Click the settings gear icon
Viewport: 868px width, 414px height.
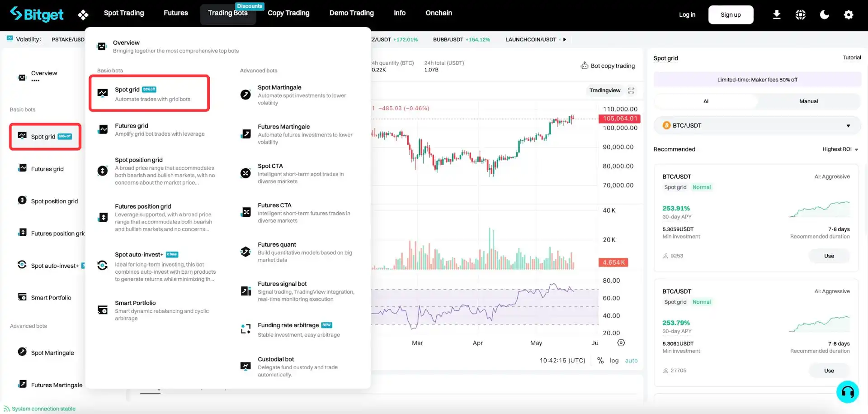pyautogui.click(x=848, y=15)
